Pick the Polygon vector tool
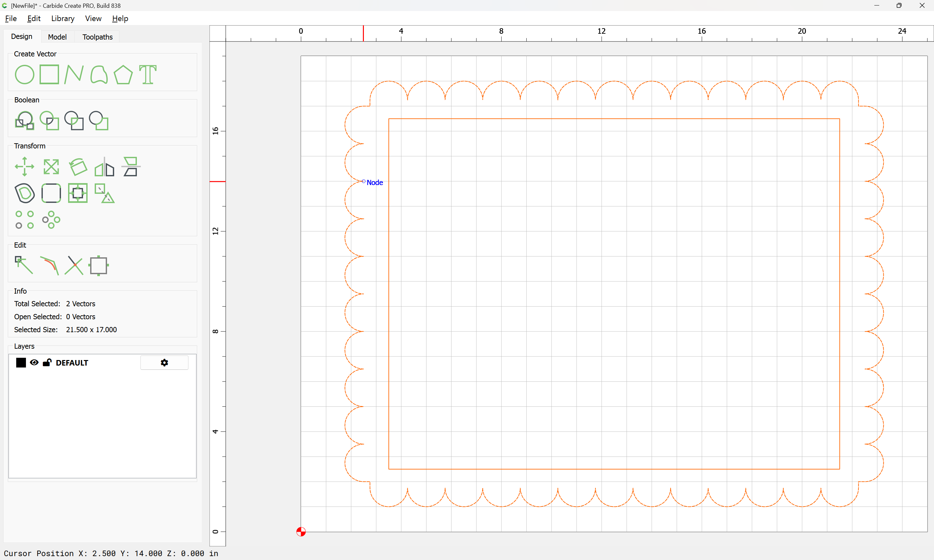This screenshot has width=934, height=560. click(x=123, y=74)
